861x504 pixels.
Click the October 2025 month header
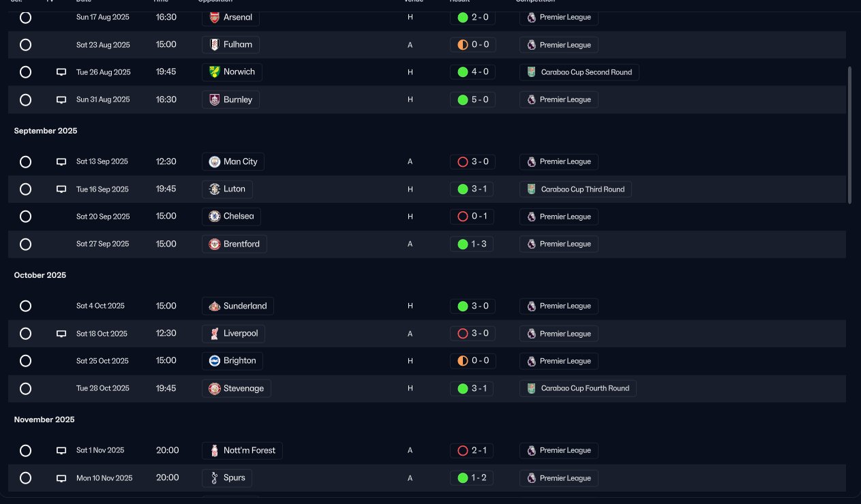click(x=40, y=275)
